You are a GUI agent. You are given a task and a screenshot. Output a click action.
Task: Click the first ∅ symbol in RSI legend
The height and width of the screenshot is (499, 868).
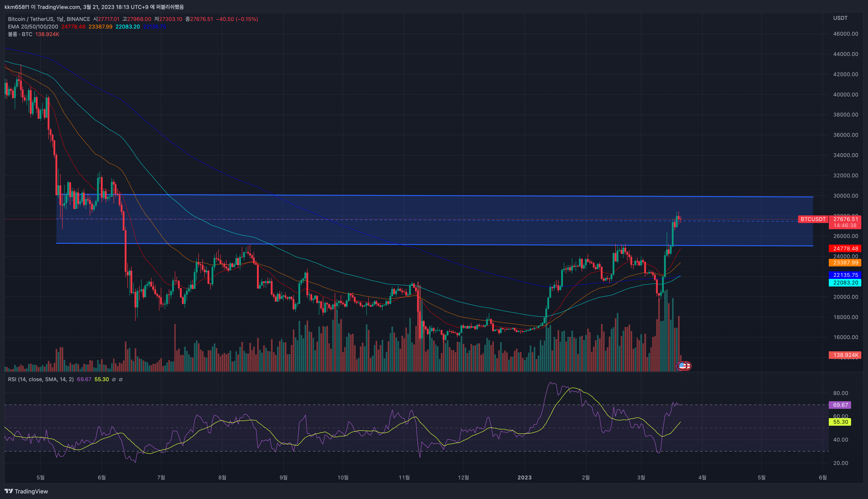(x=114, y=379)
